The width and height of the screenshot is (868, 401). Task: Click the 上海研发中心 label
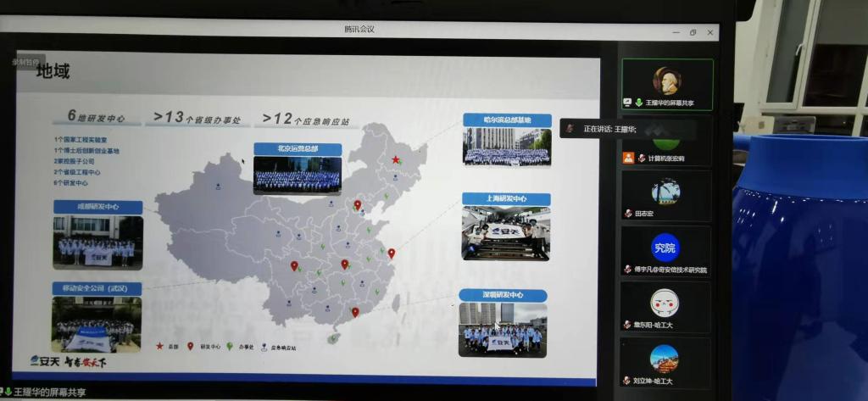pyautogui.click(x=506, y=199)
